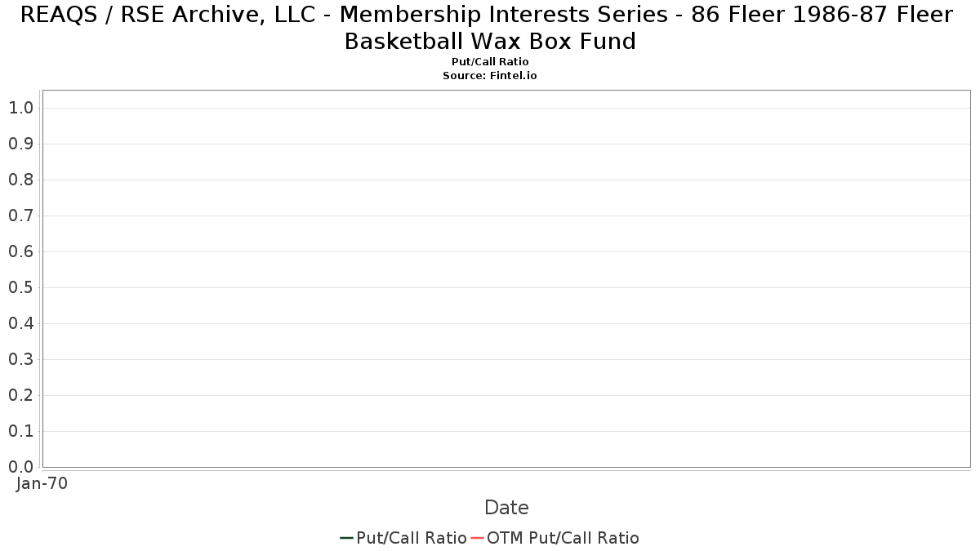
Task: Click the dark green Put/Call Ratio legend line
Action: [x=346, y=538]
